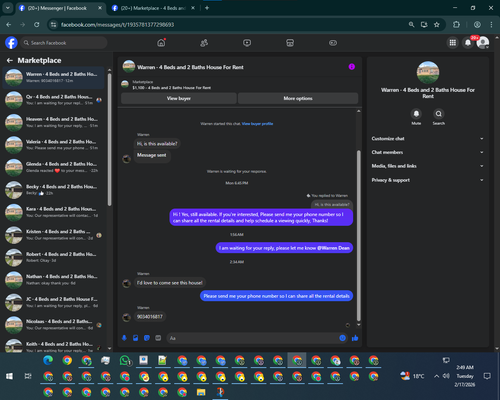500x400 pixels.
Task: Open the Kristen conversation in list
Action: click(x=53, y=235)
